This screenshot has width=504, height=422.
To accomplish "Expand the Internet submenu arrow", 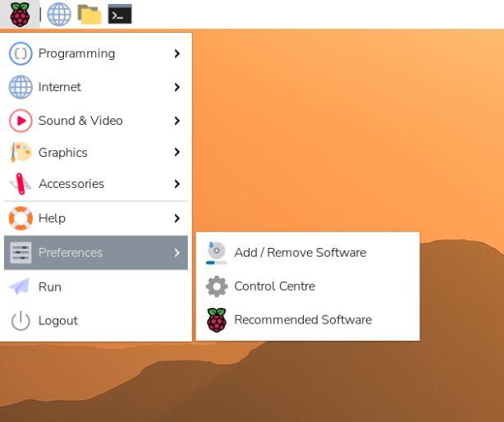I will coord(176,87).
